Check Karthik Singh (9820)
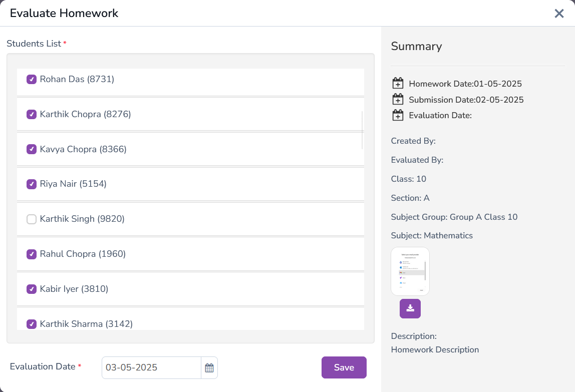 click(x=32, y=219)
